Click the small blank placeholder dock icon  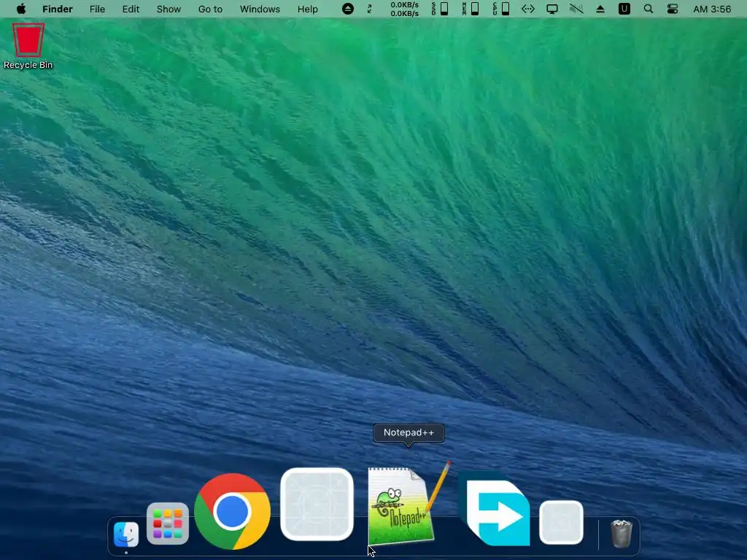[x=561, y=522]
